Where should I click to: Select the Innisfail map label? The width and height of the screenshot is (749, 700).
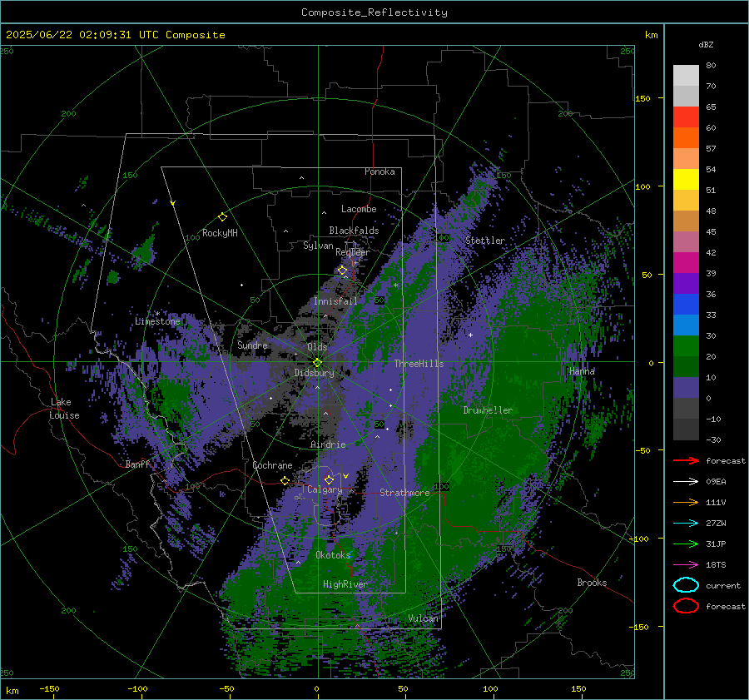336,301
